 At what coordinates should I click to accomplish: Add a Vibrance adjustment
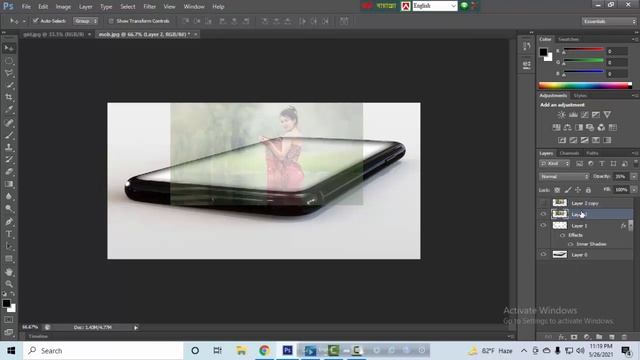607,115
